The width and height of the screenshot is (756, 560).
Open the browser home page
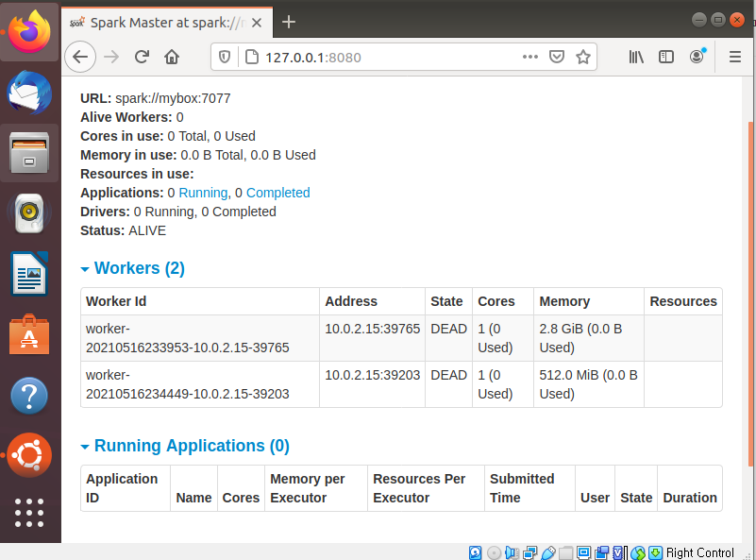coord(172,57)
